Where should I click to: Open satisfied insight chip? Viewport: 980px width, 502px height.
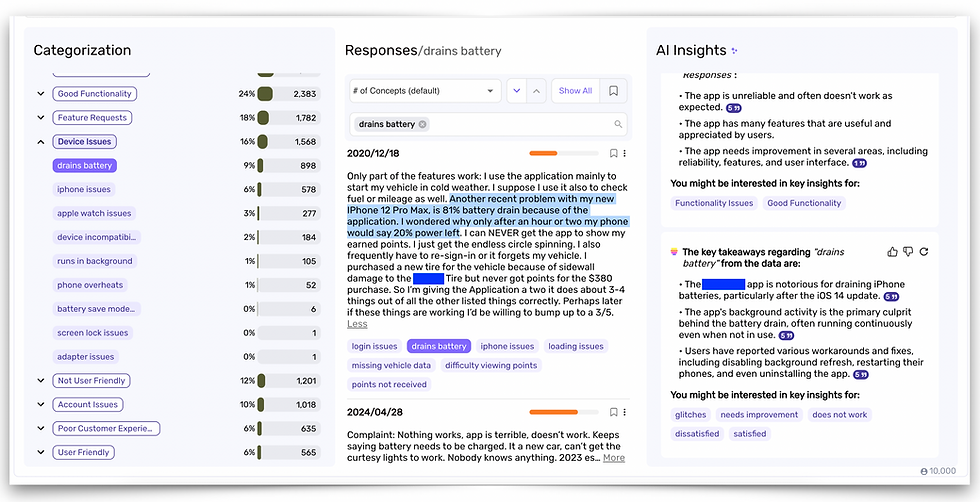click(750, 434)
